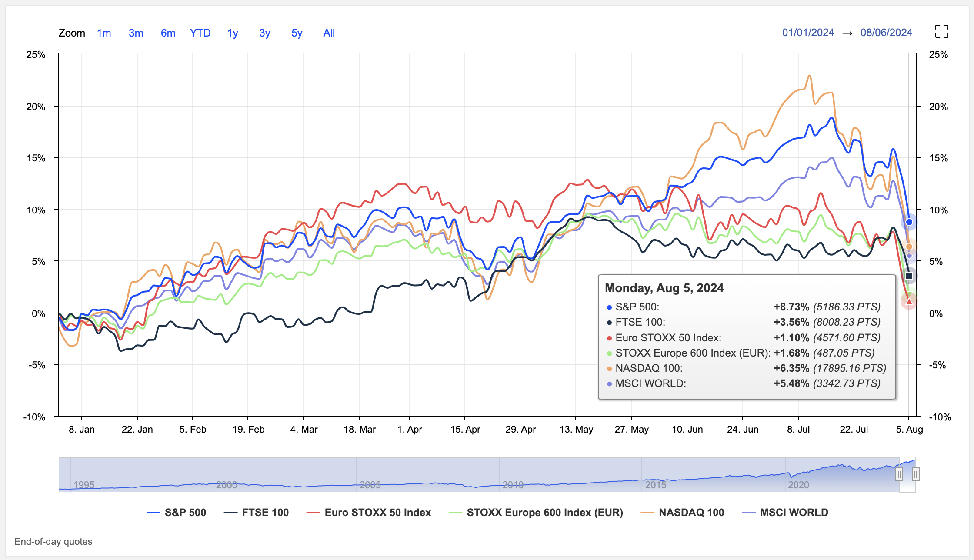Click tooltip value +1.10% for Euro STOXX 50

[x=791, y=338]
